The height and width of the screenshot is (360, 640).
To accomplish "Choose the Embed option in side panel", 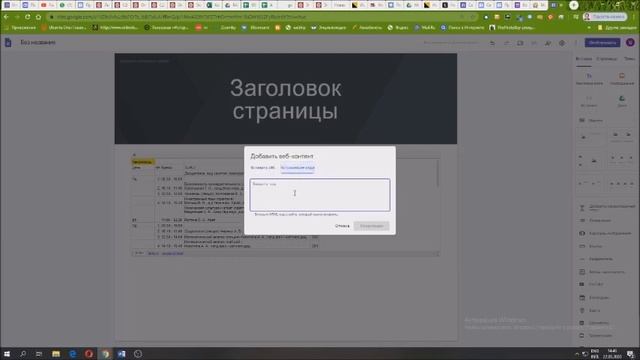I will 589,101.
